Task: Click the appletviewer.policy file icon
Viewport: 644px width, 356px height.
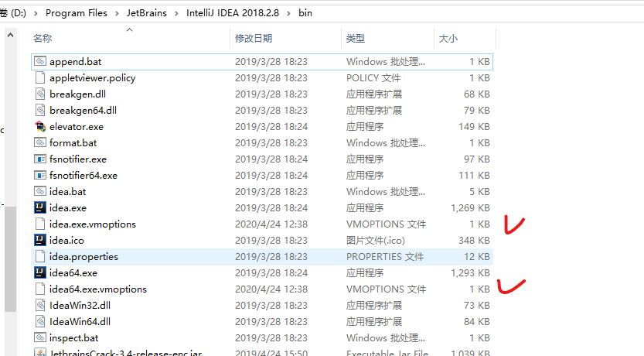Action: [x=40, y=77]
